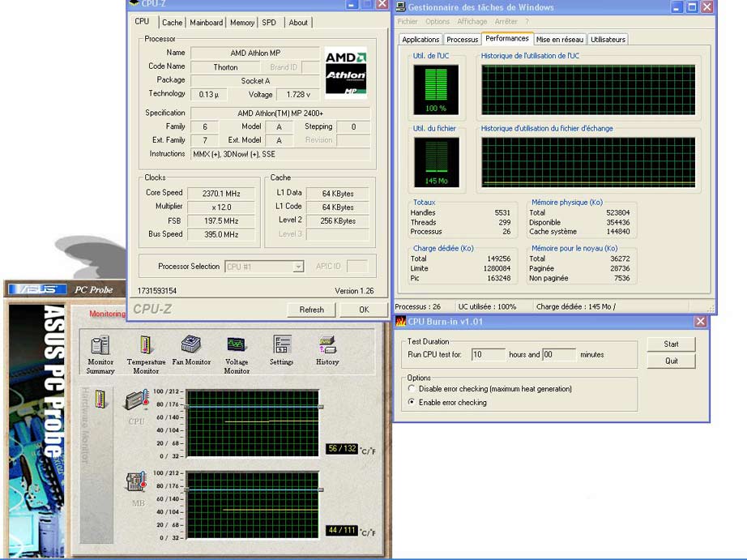747x560 pixels.
Task: Click the Hardware Monitor thermometer sidebar icon
Action: pyautogui.click(x=100, y=399)
